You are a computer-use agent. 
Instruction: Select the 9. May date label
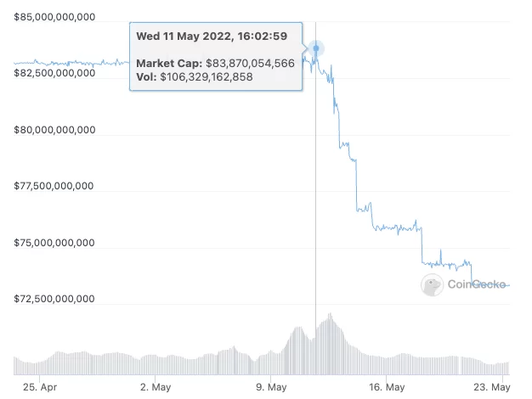click(x=271, y=387)
